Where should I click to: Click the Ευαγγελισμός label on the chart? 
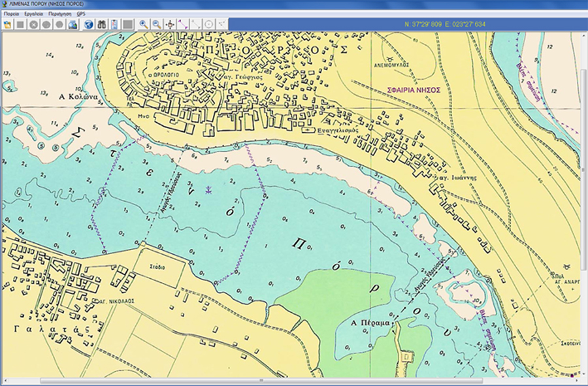[338, 131]
